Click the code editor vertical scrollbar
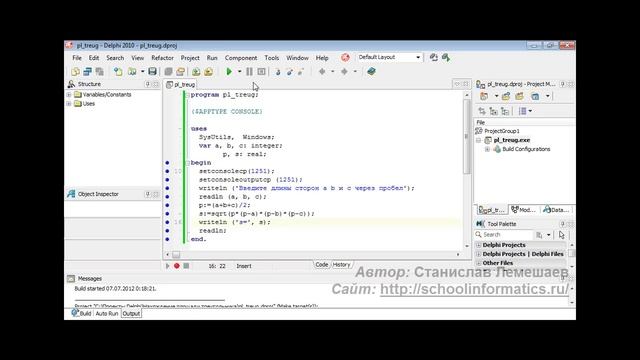640x360 pixels. coord(467,170)
